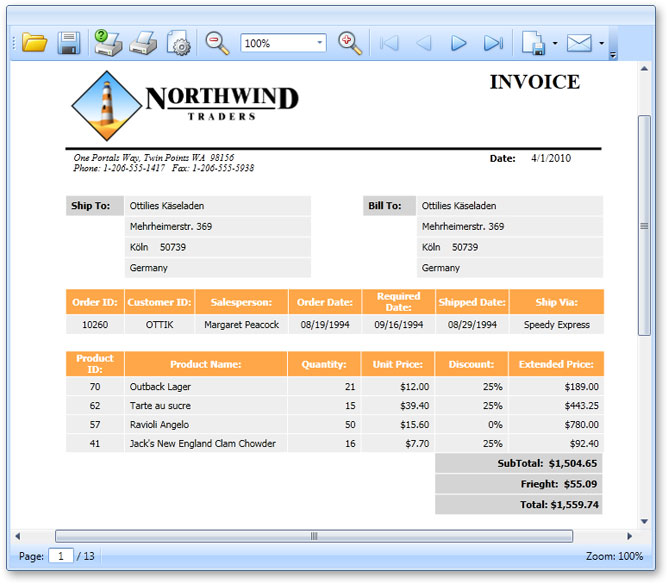Screen dimensions: 669x585
Task: Expand send e-mail format dropdown arrow
Action: pos(601,44)
